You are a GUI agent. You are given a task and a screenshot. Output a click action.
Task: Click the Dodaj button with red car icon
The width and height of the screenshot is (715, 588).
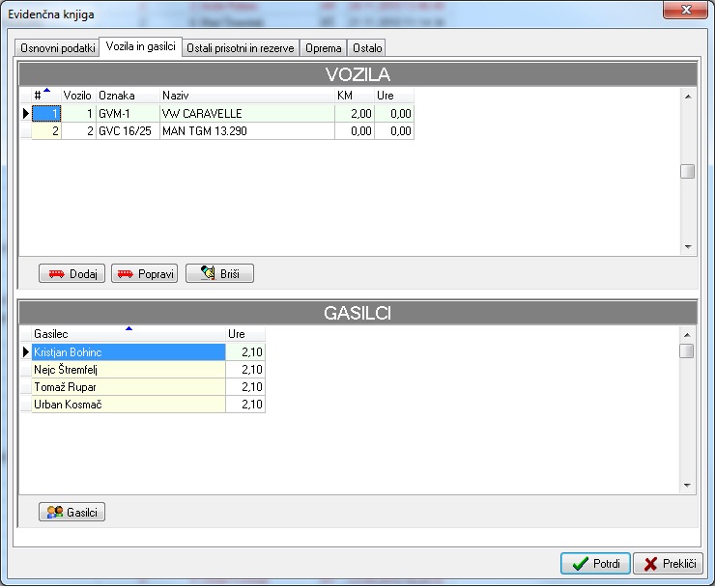pos(71,274)
